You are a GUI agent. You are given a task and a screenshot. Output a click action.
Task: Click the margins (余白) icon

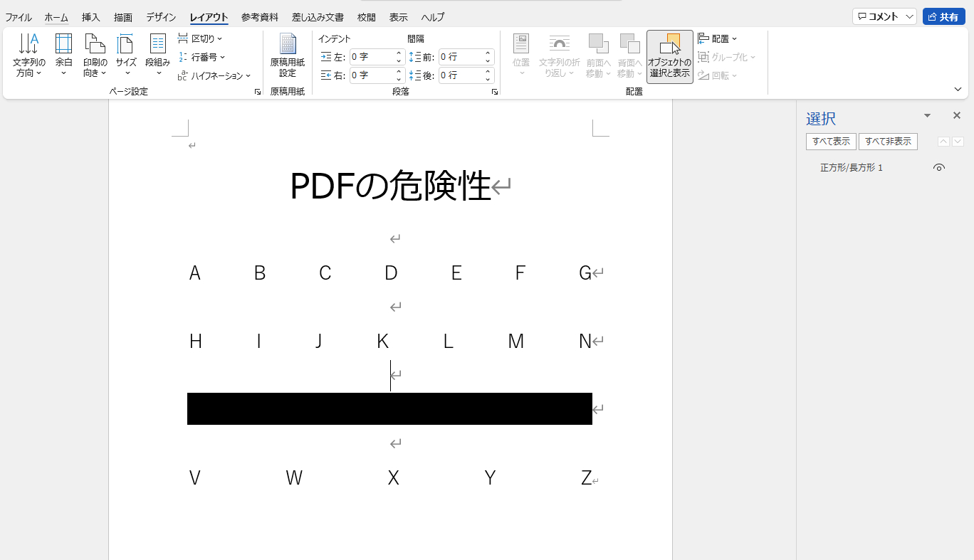point(63,46)
